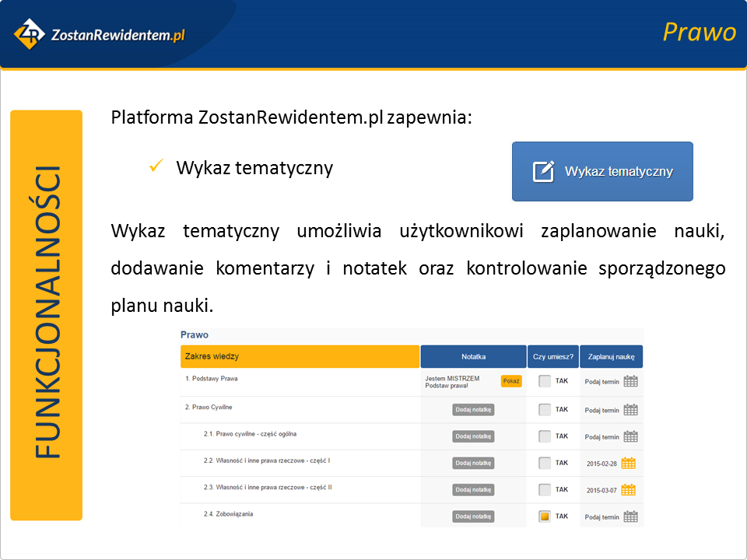The image size is (747, 560).
Task: Click Podaj termin text for Podstawy Prawa
Action: pyautogui.click(x=601, y=382)
